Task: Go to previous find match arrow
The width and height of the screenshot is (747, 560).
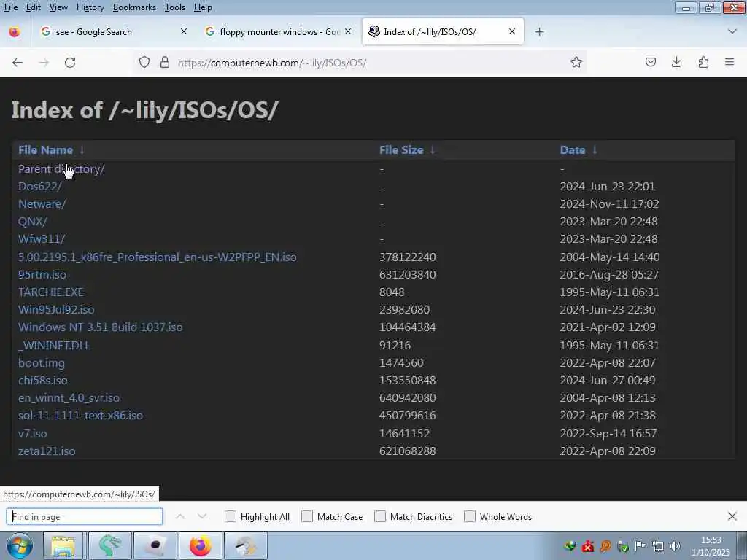Action: pos(180,516)
